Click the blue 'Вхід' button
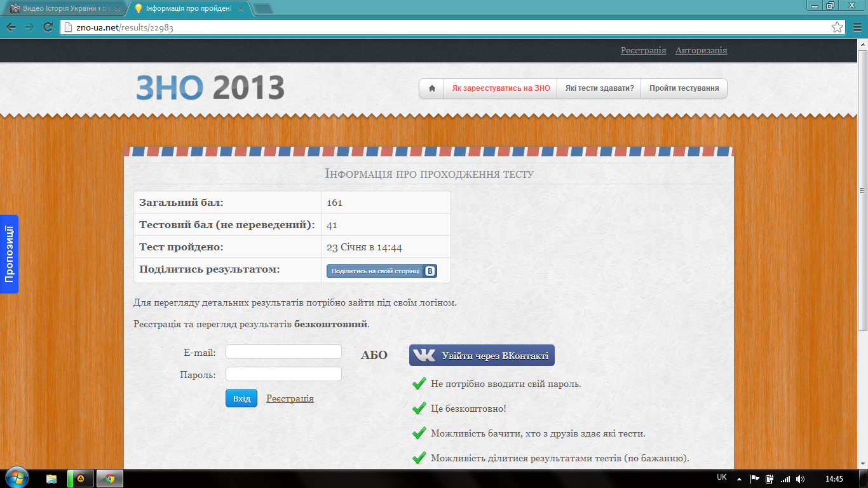 241,398
